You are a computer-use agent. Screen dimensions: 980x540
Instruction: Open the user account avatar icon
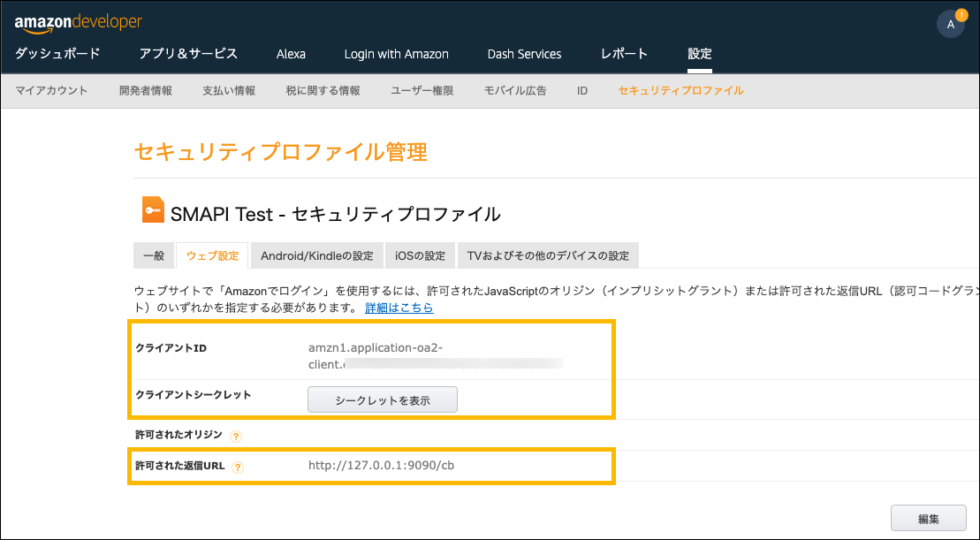pos(950,25)
